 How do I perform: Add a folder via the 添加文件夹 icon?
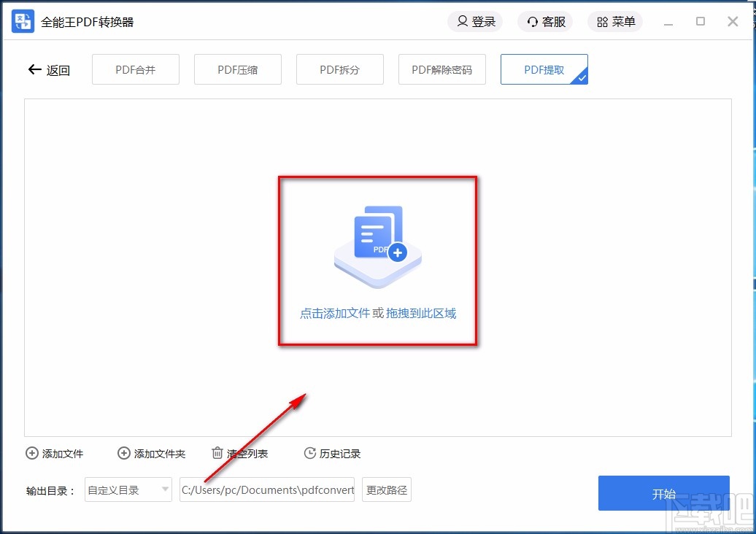coord(124,453)
